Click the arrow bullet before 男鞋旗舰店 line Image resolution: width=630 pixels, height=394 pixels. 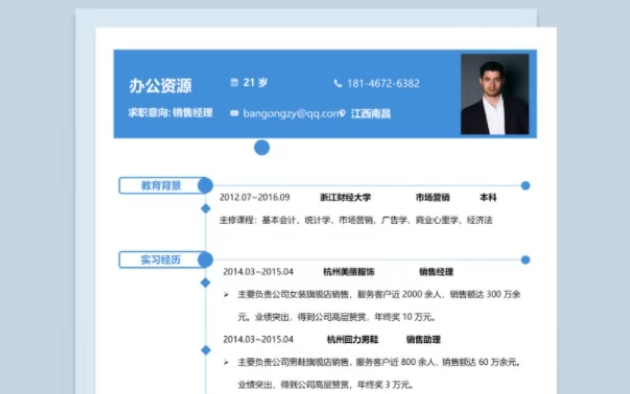pyautogui.click(x=226, y=362)
